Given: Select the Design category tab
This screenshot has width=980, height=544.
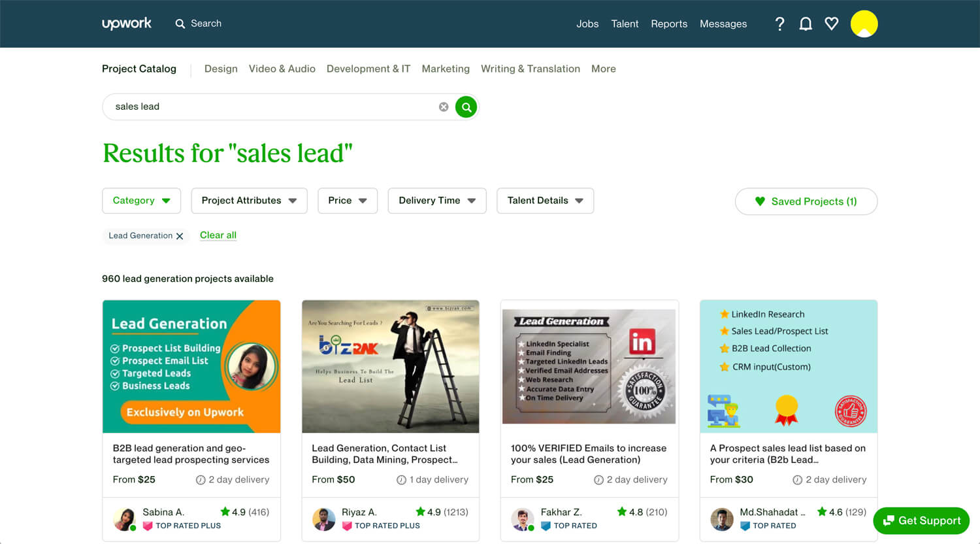Looking at the screenshot, I should click(x=221, y=69).
